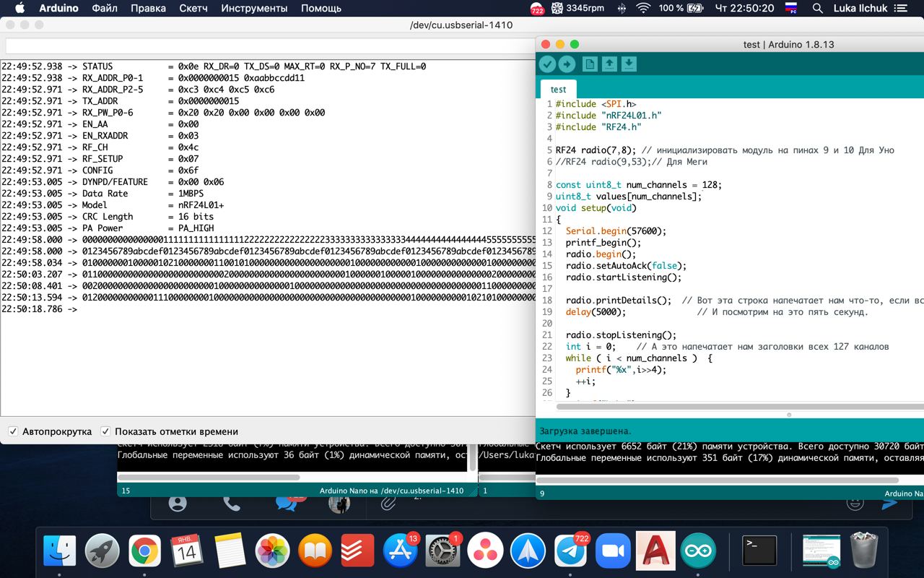
Task: Click the Serial.begin(57600); code line
Action: pos(616,231)
